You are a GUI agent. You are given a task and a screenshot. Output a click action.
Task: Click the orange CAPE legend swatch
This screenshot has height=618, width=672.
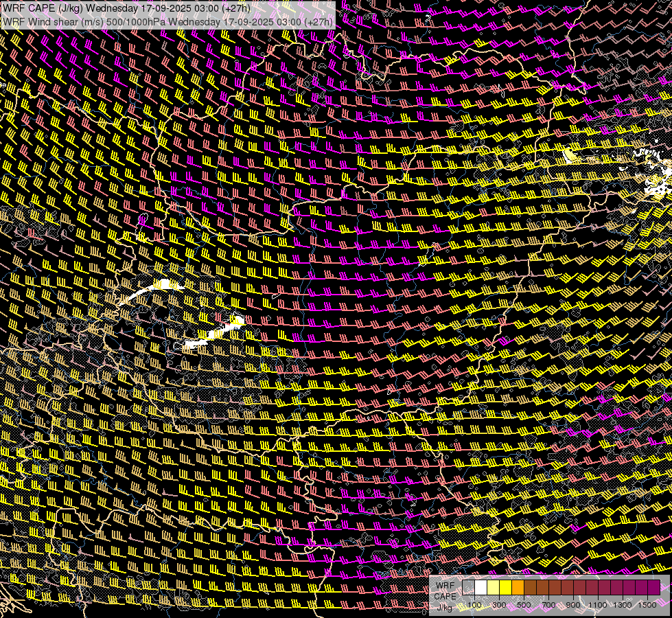coord(518,587)
